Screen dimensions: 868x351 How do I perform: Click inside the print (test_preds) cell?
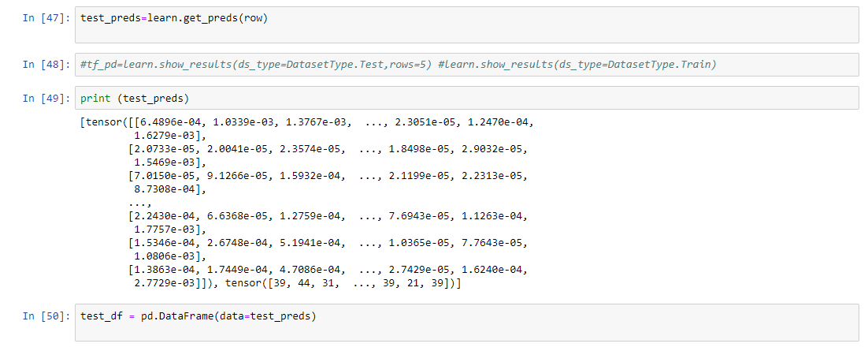(466, 98)
